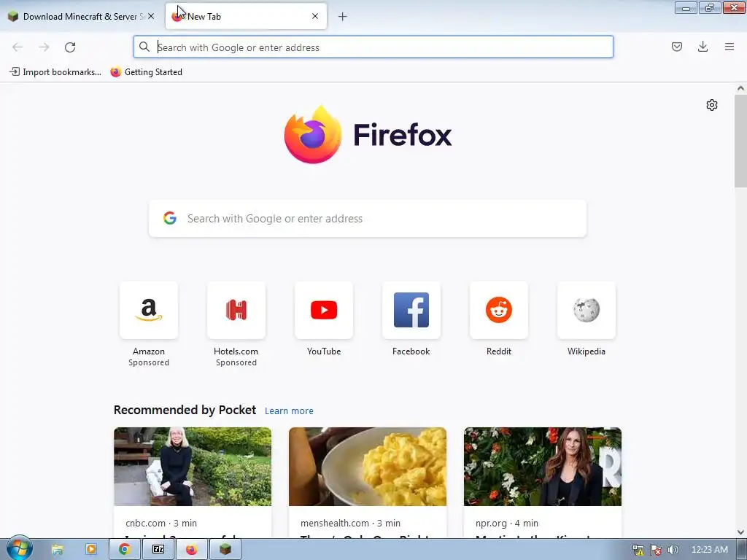The image size is (747, 560).
Task: Click the menshealth.com · 3 min source text
Action: click(x=350, y=523)
